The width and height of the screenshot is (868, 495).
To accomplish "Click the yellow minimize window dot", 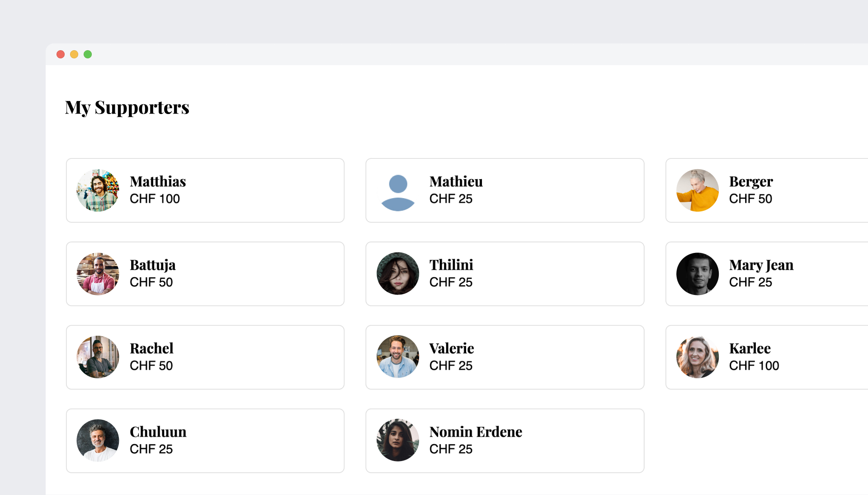I will tap(74, 54).
